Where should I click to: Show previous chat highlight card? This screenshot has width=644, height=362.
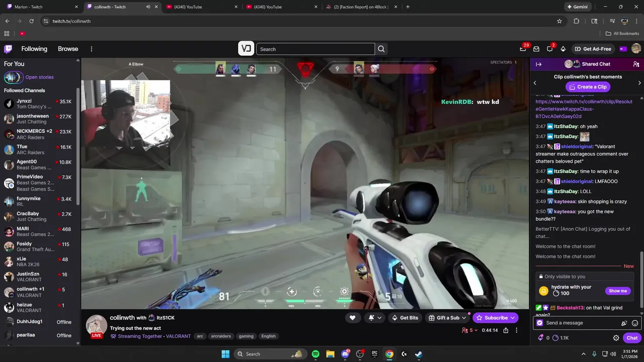pos(535,83)
